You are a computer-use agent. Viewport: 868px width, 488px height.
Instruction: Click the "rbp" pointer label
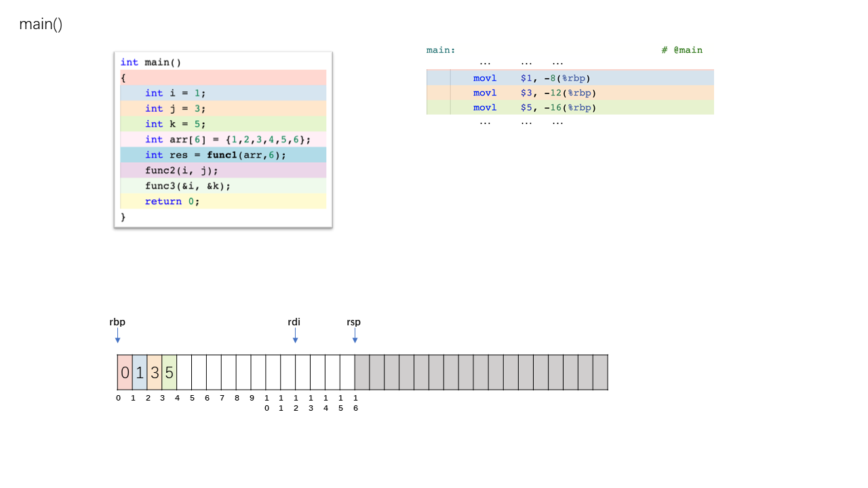coord(117,322)
